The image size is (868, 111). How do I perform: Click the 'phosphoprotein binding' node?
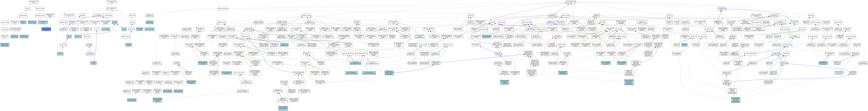[x=15, y=22]
